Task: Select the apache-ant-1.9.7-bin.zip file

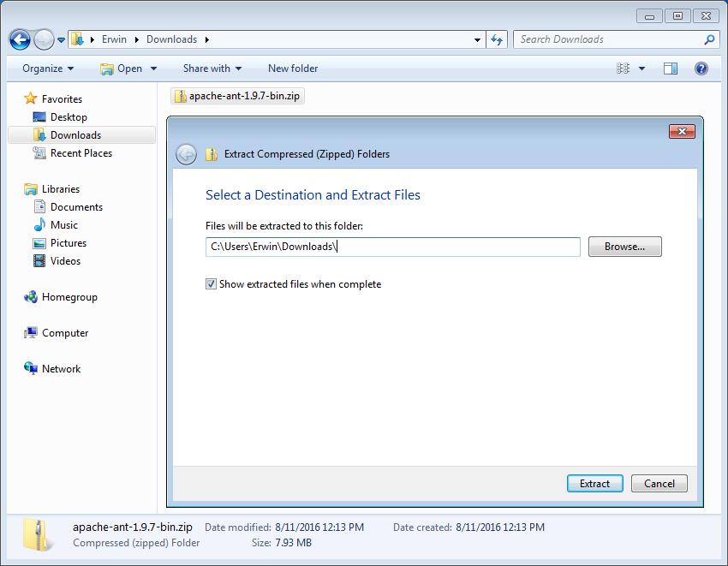Action: point(237,96)
